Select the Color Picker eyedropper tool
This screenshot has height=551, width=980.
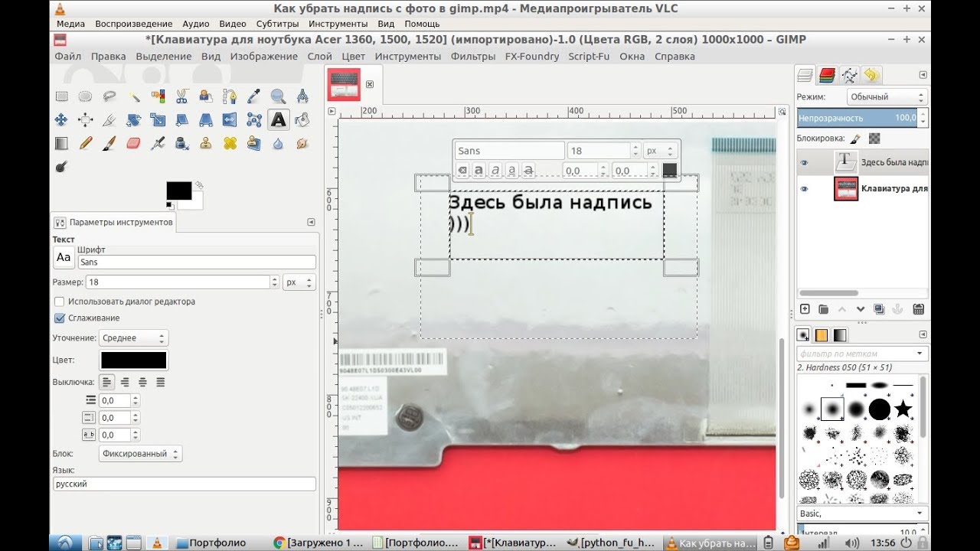(x=254, y=96)
